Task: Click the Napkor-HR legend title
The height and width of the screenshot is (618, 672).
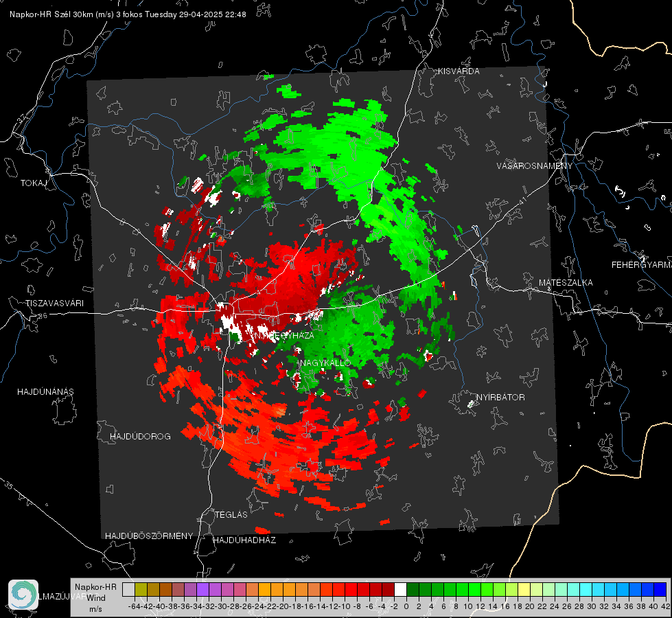Action: click(x=95, y=587)
